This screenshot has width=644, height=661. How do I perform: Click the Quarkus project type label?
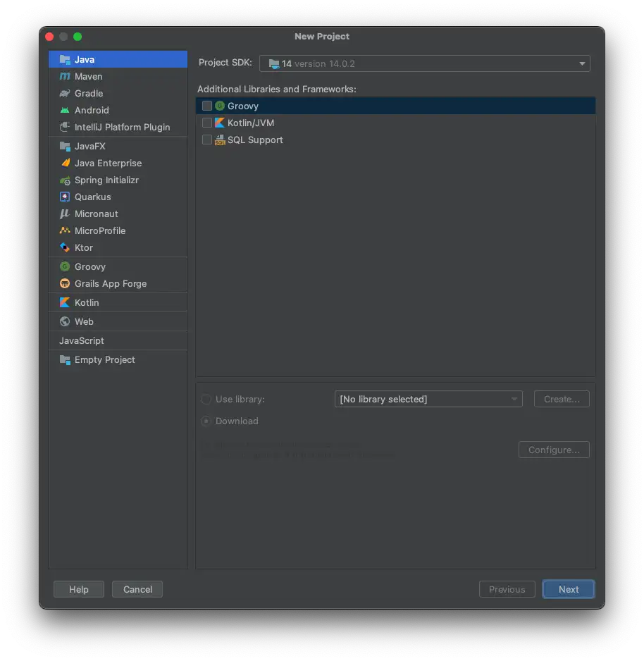(93, 197)
